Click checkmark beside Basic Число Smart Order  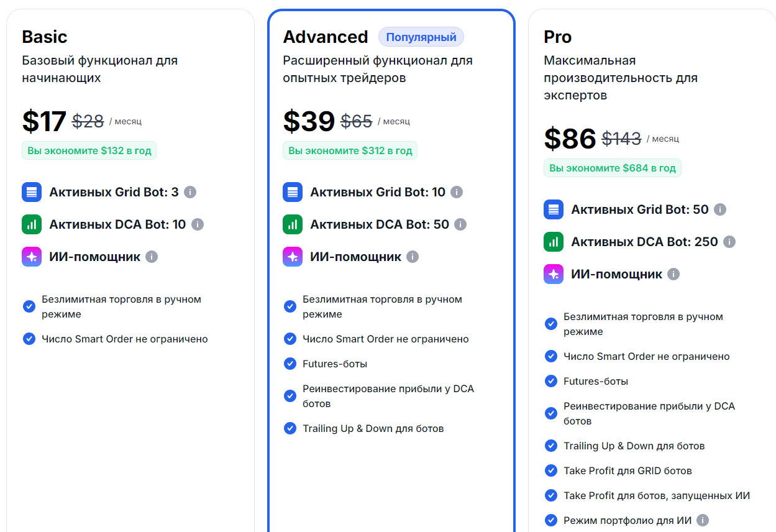click(29, 339)
